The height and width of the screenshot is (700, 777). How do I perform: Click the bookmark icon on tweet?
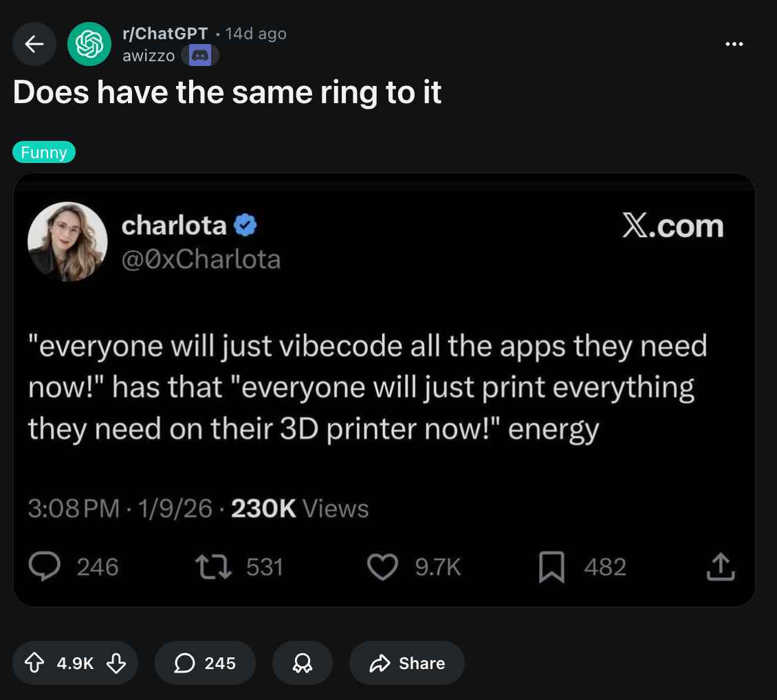[551, 567]
